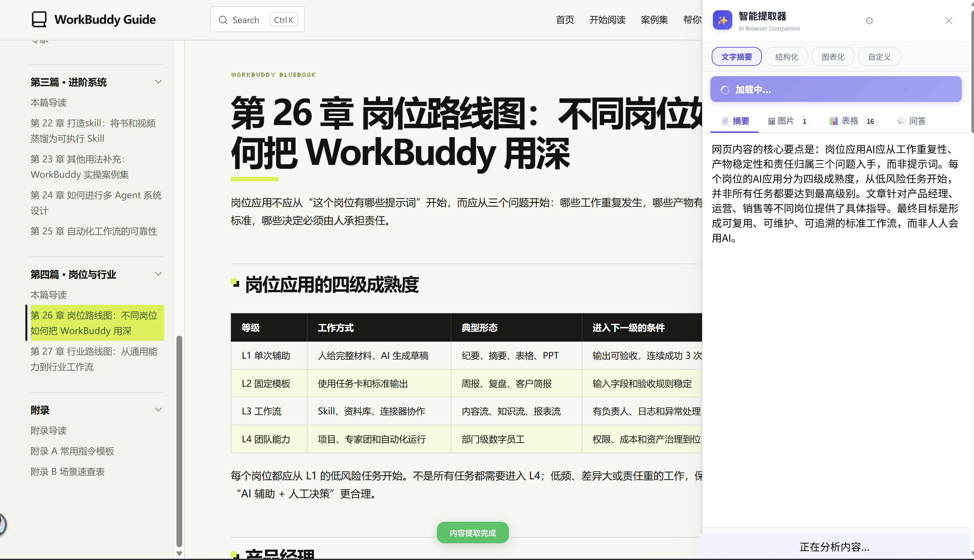This screenshot has height=560, width=974.
Task: Select the 自定义 mode chip
Action: pyautogui.click(x=879, y=57)
